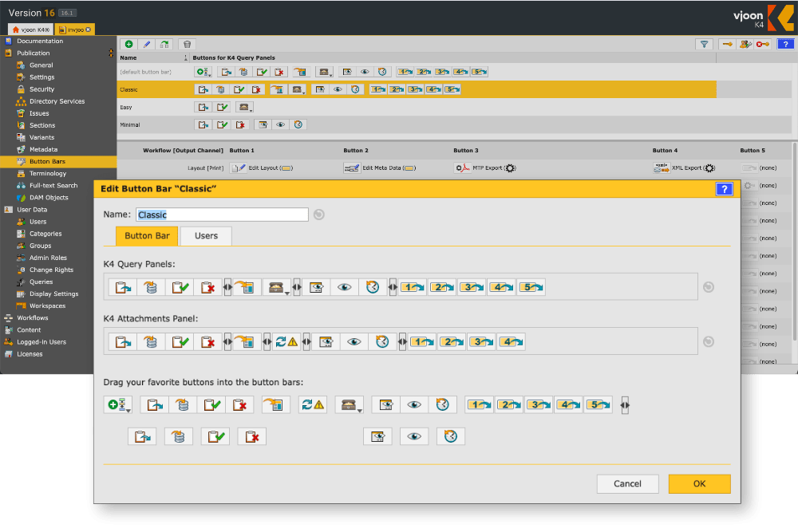This screenshot has height=532, width=798.
Task: Click the eye icon in the Minimal row
Action: click(x=280, y=124)
